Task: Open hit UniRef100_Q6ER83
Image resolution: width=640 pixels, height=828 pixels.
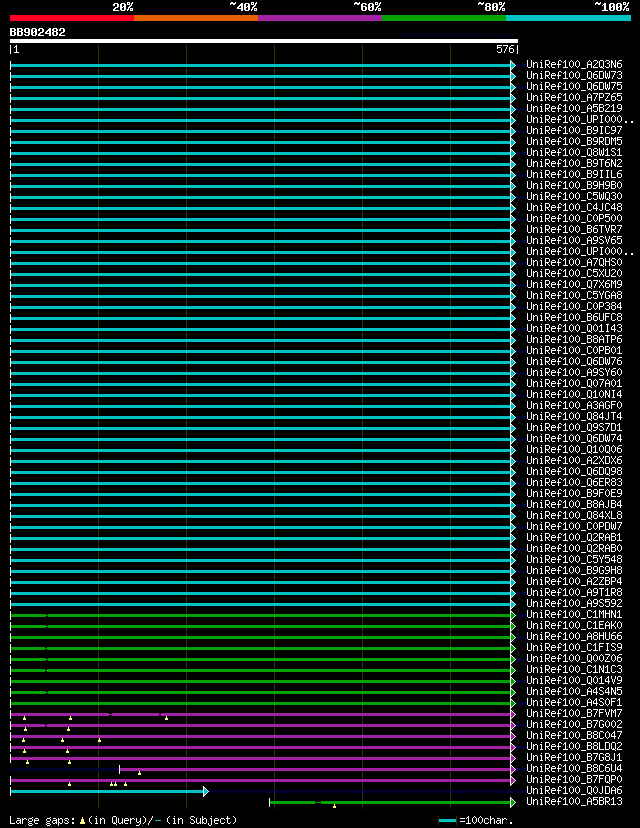Action: 574,482
